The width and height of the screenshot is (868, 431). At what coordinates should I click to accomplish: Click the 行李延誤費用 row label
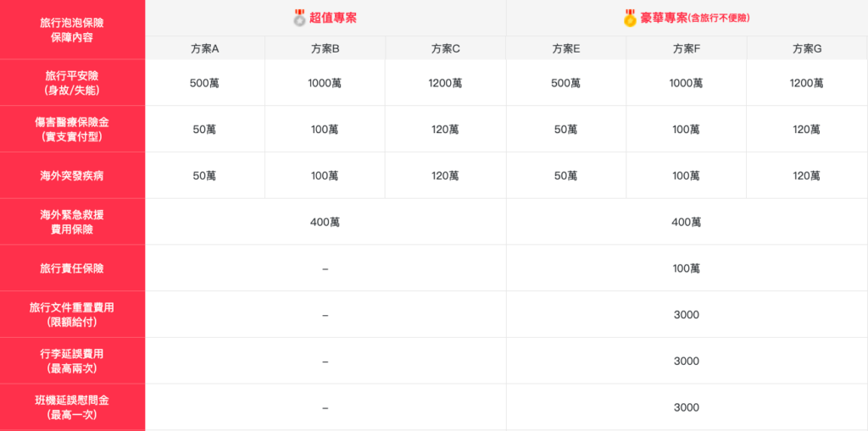click(72, 361)
